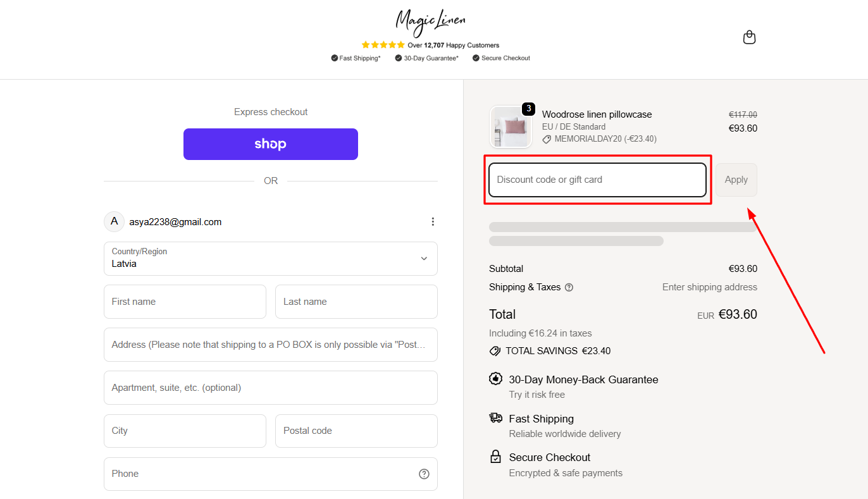Click the MEMORIALDAY20 discount tag icon

coord(547,139)
